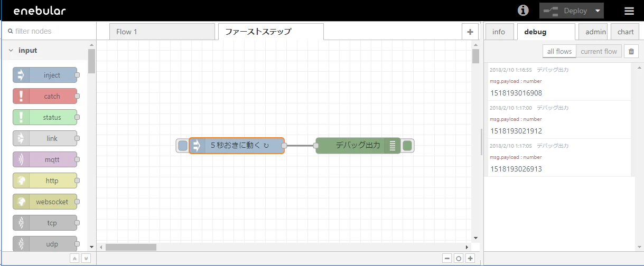This screenshot has height=266, width=644.
Task: Select the udp node in palette
Action: pyautogui.click(x=45, y=244)
